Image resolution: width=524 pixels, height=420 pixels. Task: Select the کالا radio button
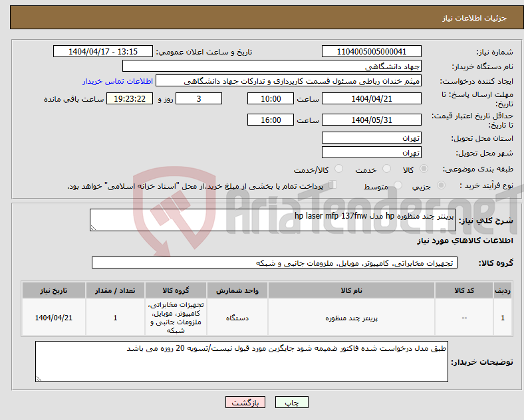click(424, 169)
